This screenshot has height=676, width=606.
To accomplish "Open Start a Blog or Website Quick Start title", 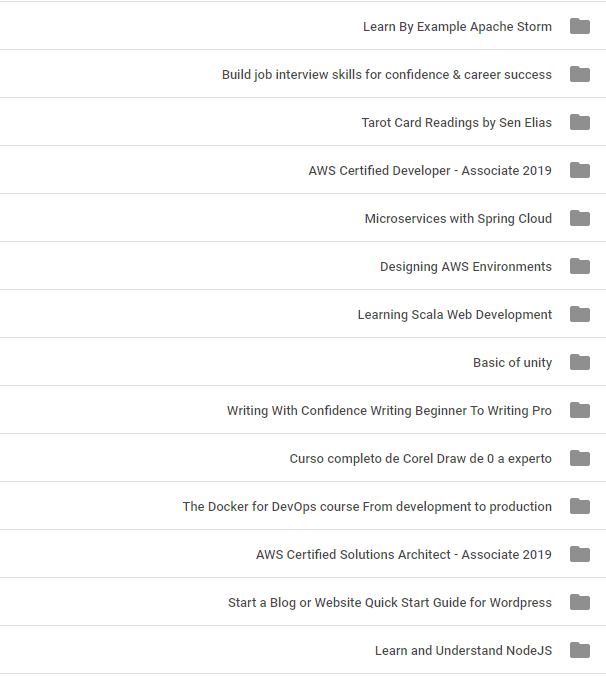I will (x=390, y=602).
